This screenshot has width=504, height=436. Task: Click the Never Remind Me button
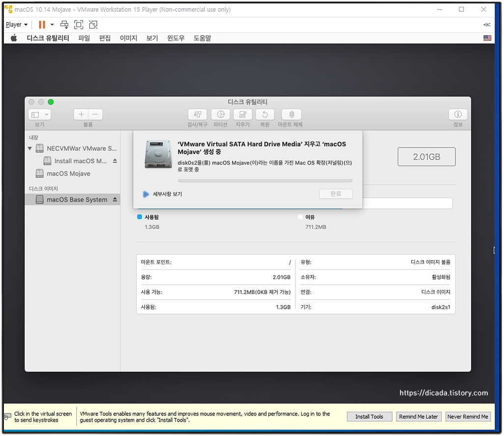click(x=468, y=417)
